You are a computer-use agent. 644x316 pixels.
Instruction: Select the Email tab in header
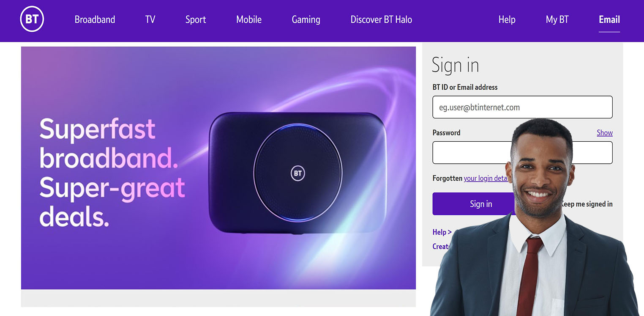(609, 19)
